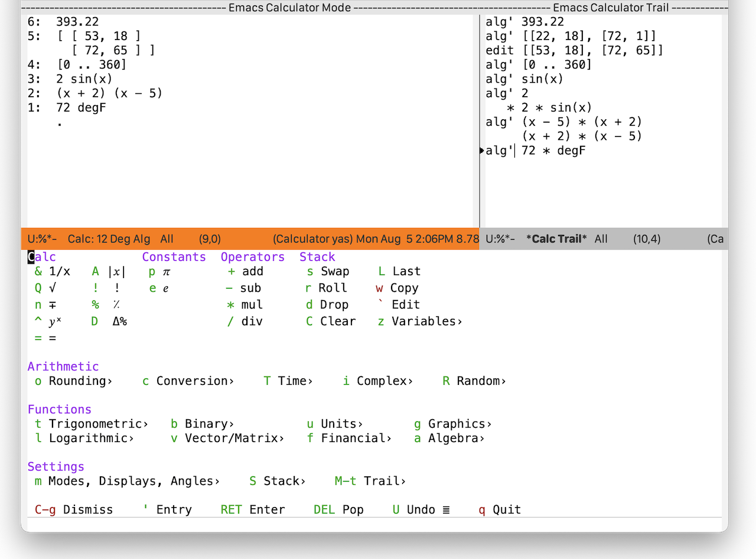Open the Time submenu
The height and width of the screenshot is (559, 756).
(288, 381)
